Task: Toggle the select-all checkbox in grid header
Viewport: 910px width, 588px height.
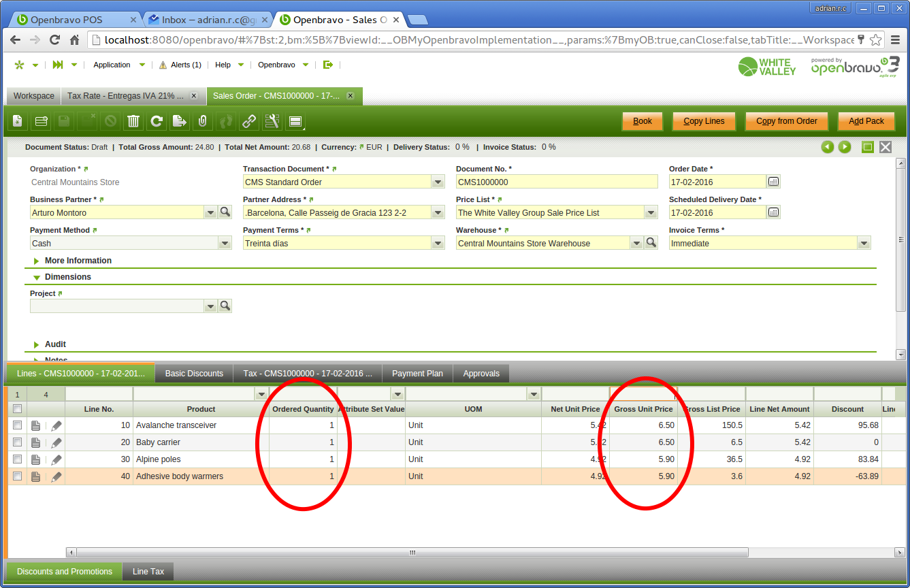Action: click(x=18, y=409)
